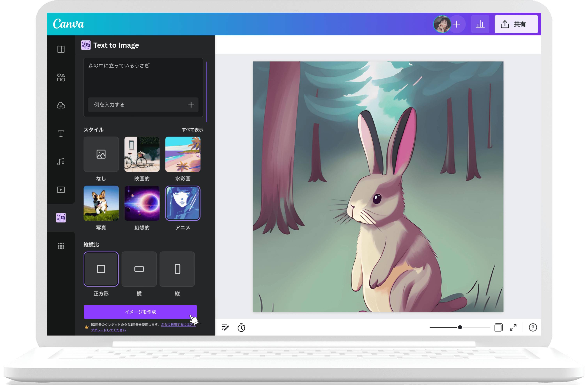The height and width of the screenshot is (385, 588).
Task: Select the なし style option
Action: pos(101,154)
